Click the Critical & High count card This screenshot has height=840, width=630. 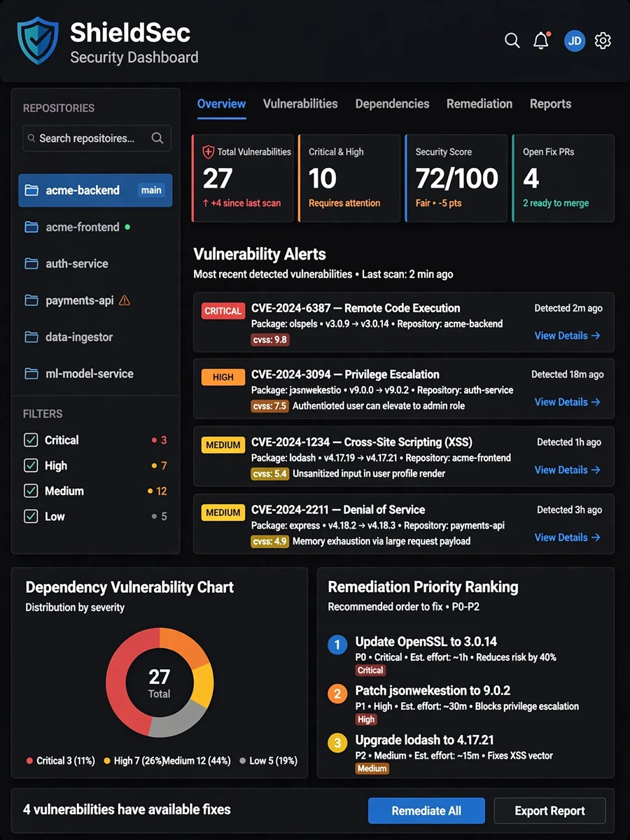[349, 178]
